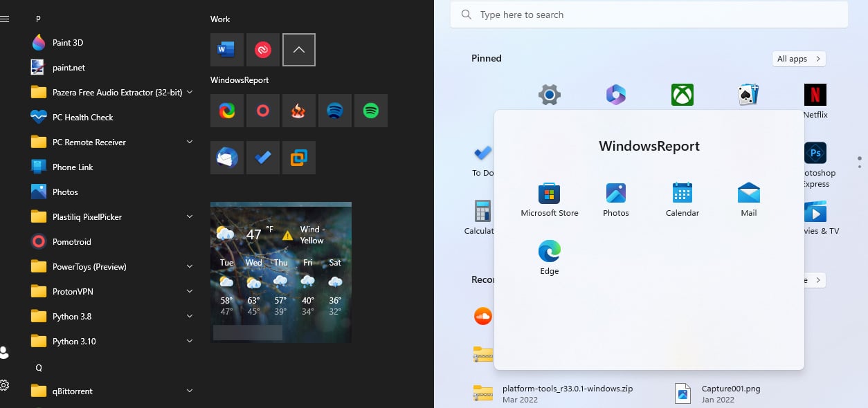Open the green Spotify tile

click(371, 111)
